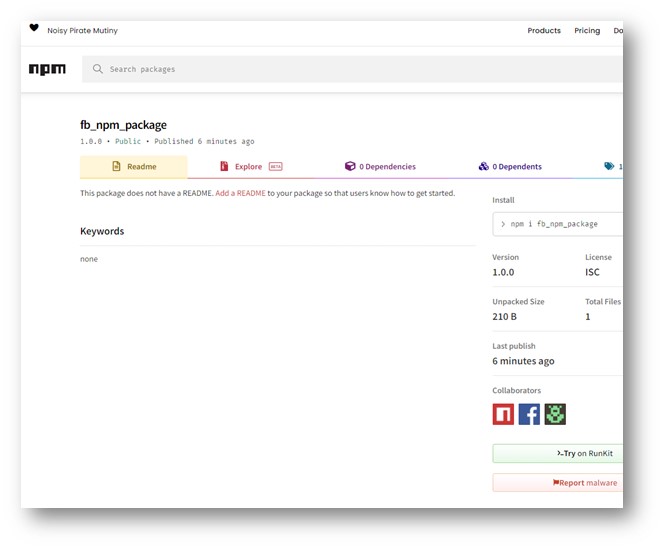Open the Pricing link

587,31
